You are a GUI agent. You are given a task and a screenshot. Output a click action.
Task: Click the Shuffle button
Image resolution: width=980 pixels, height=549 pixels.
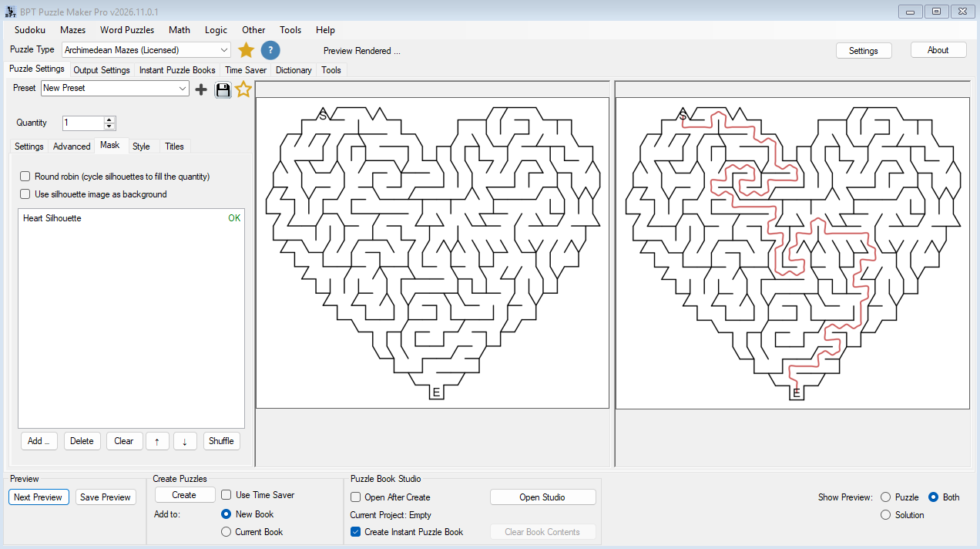(221, 441)
